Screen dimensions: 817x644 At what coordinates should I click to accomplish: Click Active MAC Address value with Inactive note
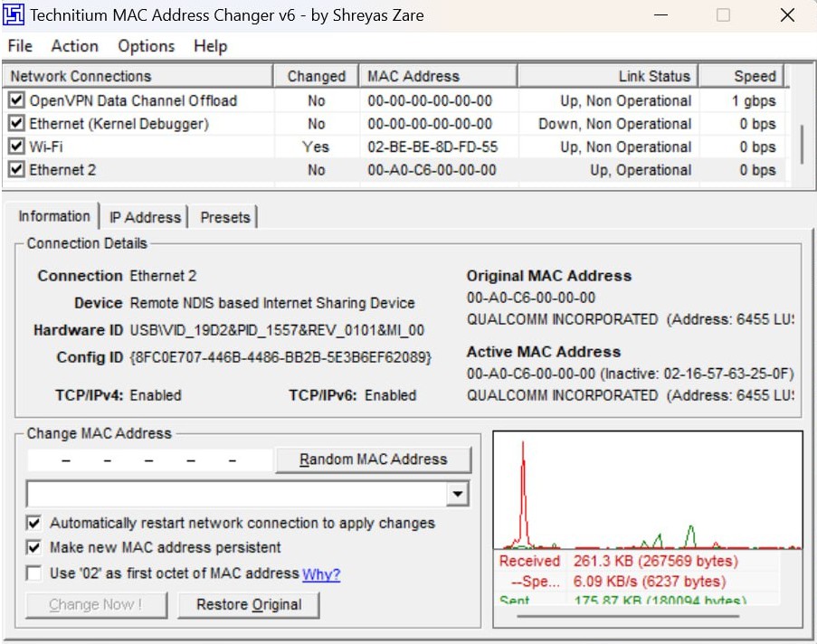pos(630,374)
